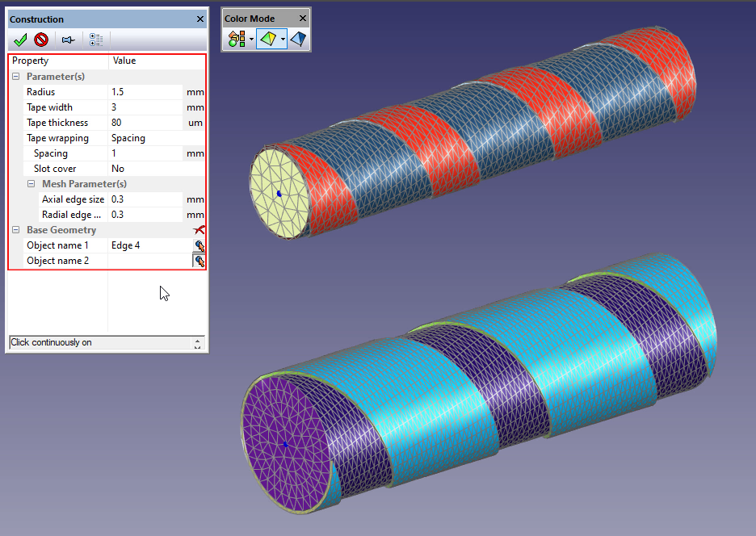This screenshot has width=756, height=536.
Task: Collapse the Base Geometry section
Action: pos(16,230)
